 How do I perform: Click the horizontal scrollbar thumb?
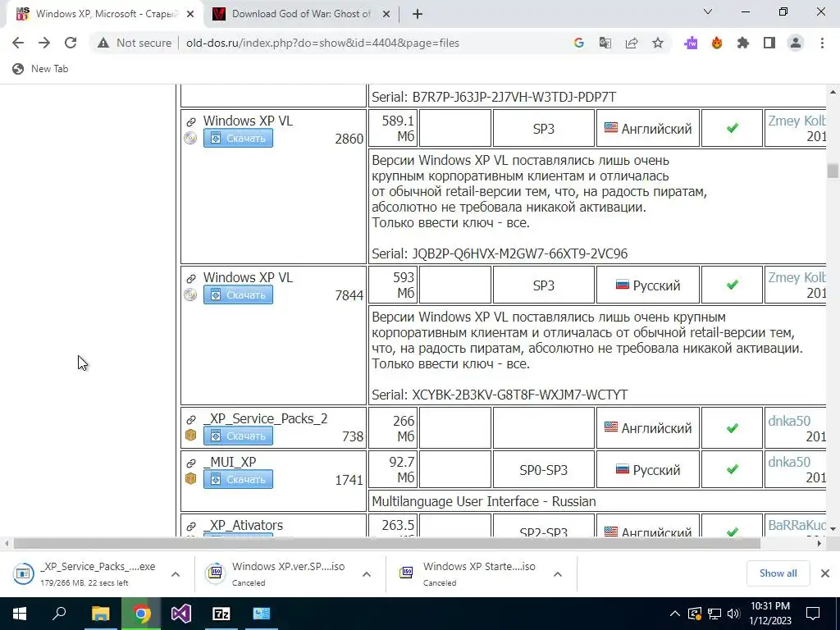click(387, 543)
